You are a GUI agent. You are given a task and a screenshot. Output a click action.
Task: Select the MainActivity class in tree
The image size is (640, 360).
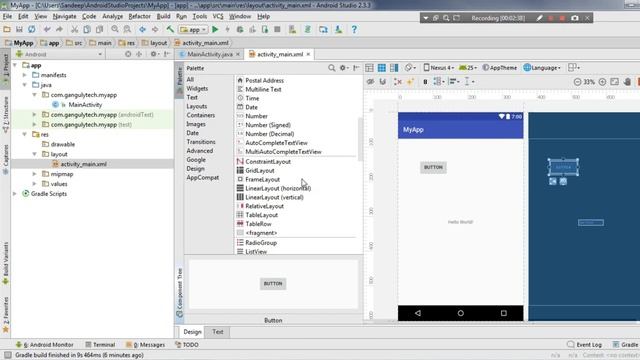point(85,104)
